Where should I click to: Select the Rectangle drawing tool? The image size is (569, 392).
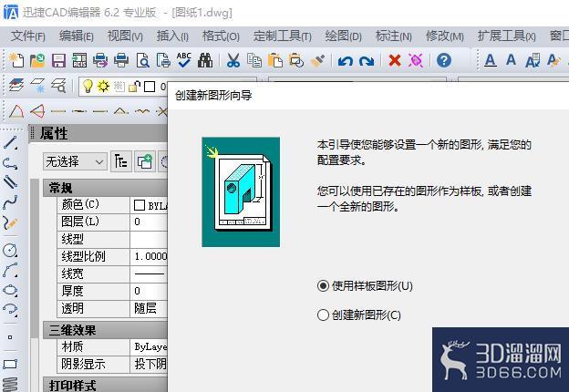pyautogui.click(x=10, y=364)
